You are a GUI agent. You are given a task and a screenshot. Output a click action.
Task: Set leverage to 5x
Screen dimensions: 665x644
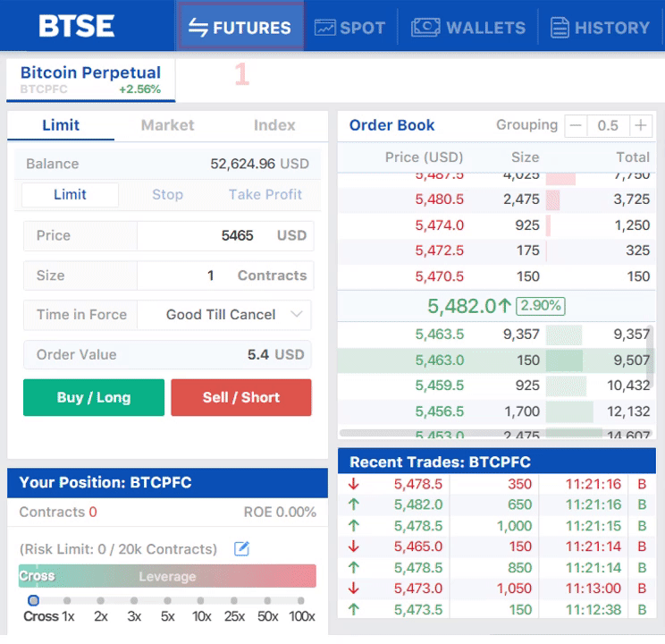[x=167, y=600]
